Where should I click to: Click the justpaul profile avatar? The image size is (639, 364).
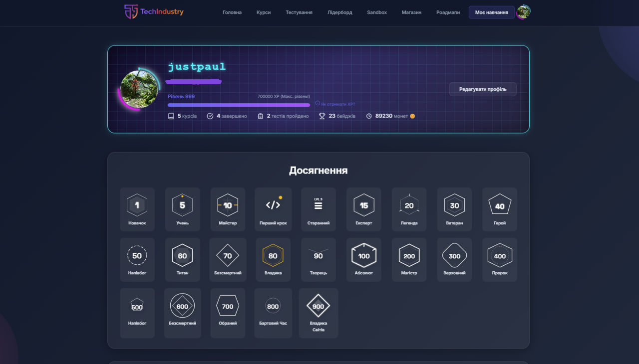point(139,89)
